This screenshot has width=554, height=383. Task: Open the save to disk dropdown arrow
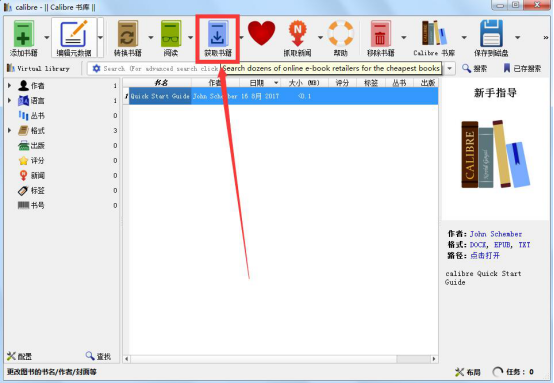(x=517, y=37)
